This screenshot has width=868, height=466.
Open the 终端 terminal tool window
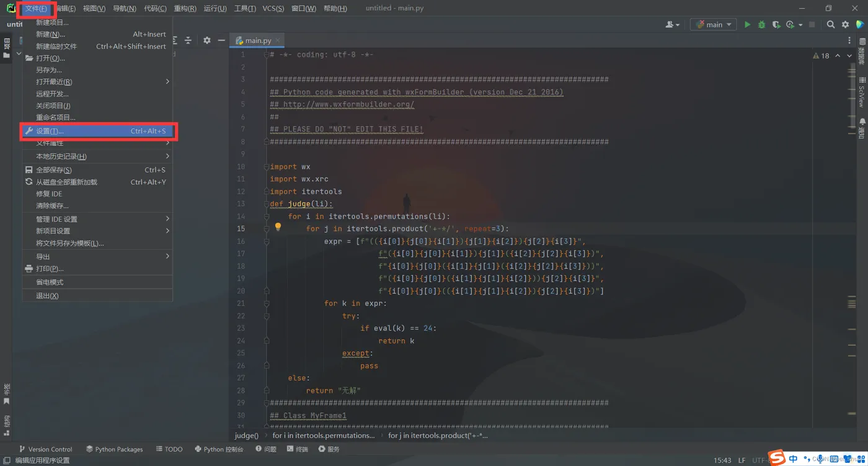[298, 449]
